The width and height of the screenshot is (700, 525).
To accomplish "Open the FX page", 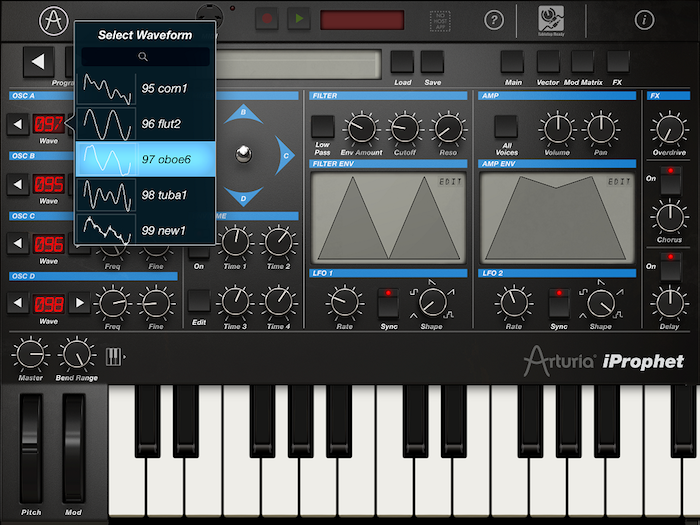I will pyautogui.click(x=618, y=62).
